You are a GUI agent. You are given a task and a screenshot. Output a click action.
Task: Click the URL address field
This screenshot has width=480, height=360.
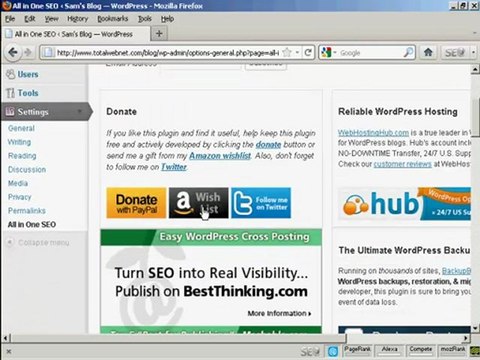point(167,53)
